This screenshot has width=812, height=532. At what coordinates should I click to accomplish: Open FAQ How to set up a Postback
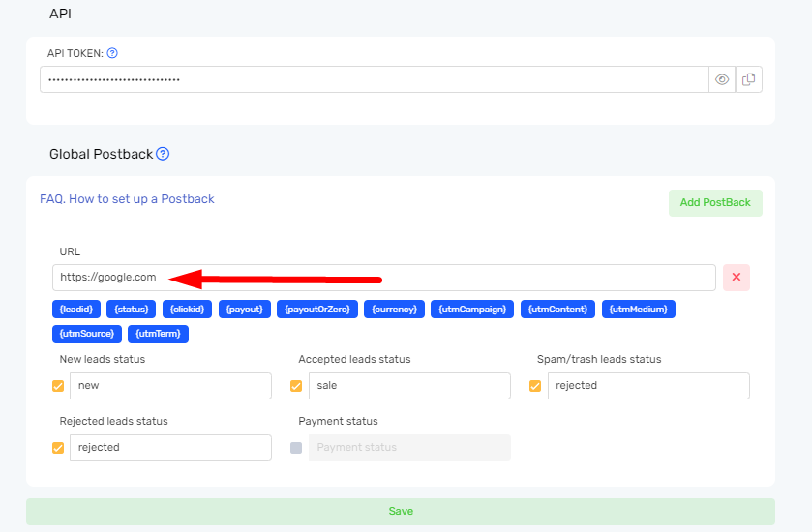point(127,199)
